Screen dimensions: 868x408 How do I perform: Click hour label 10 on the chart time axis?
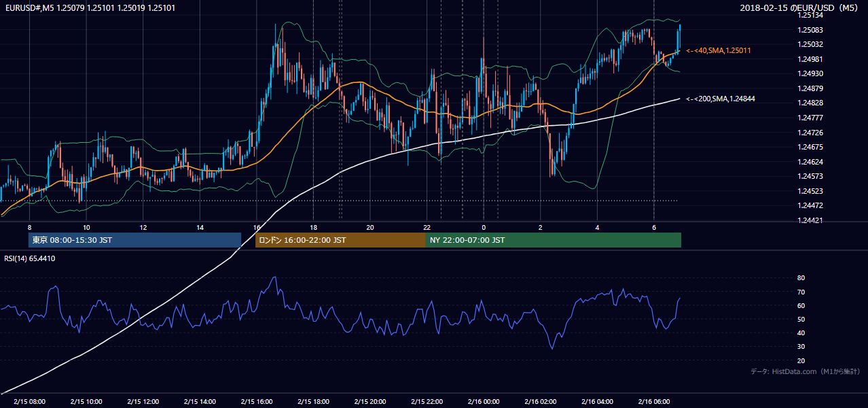coord(86,226)
